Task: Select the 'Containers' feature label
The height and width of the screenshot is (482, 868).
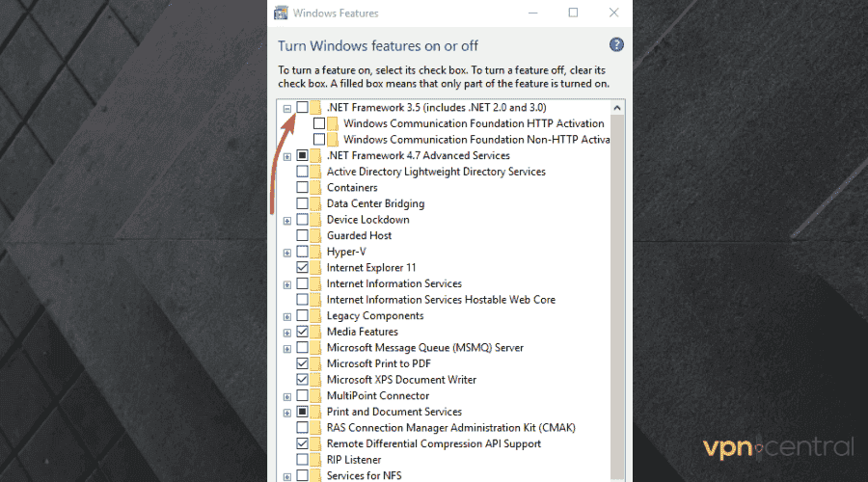Action: pyautogui.click(x=352, y=188)
